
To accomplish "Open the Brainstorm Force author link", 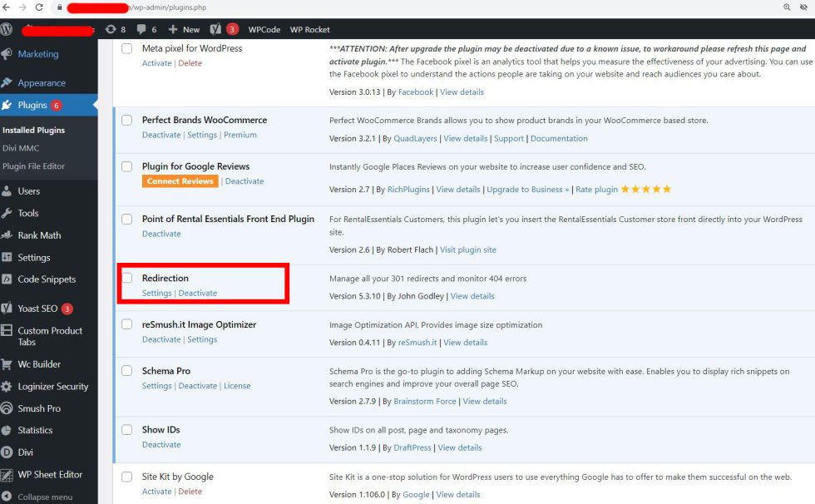I will click(x=425, y=402).
